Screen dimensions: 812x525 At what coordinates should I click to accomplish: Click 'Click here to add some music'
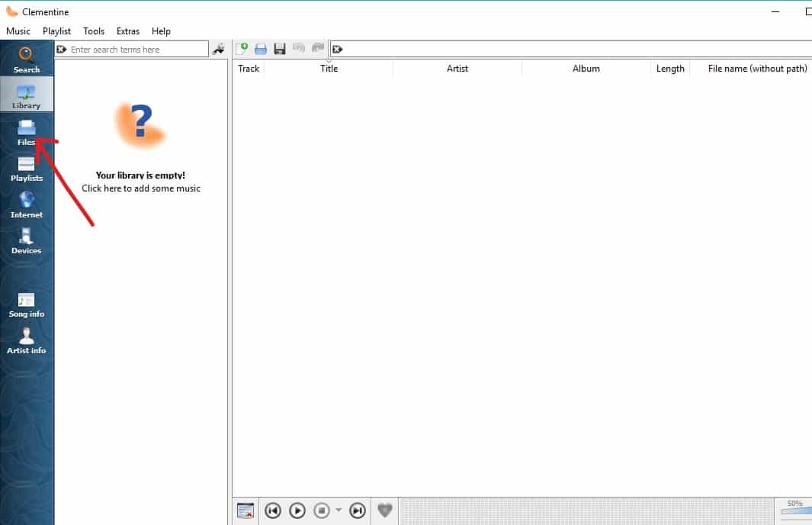(141, 188)
